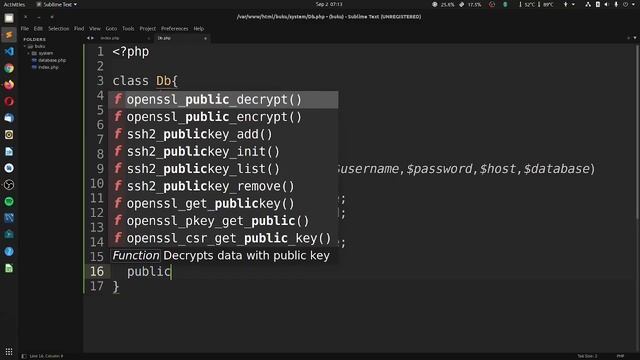Open the tab list dropdown at tab bar end
Viewport: 640px width, 360px height.
(635, 38)
